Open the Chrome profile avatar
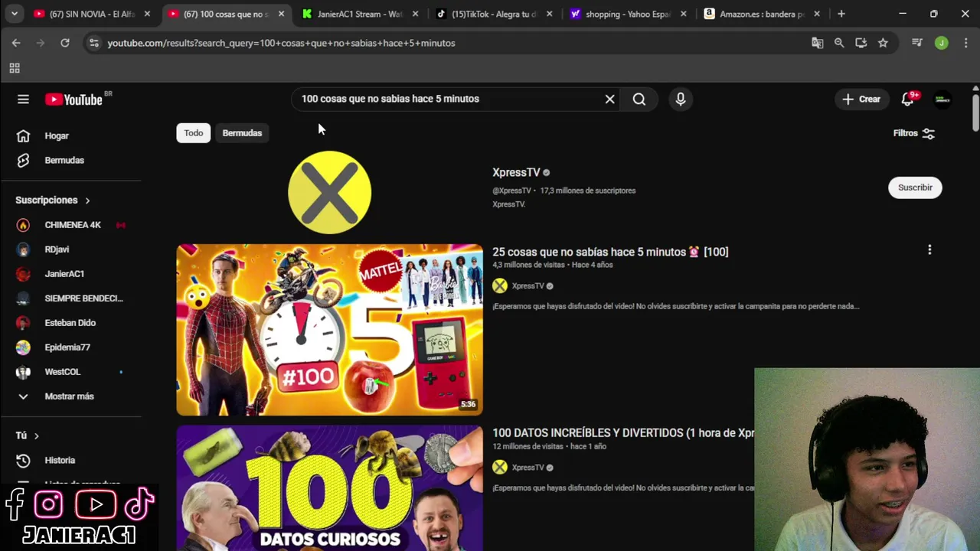The image size is (980, 551). (x=942, y=43)
